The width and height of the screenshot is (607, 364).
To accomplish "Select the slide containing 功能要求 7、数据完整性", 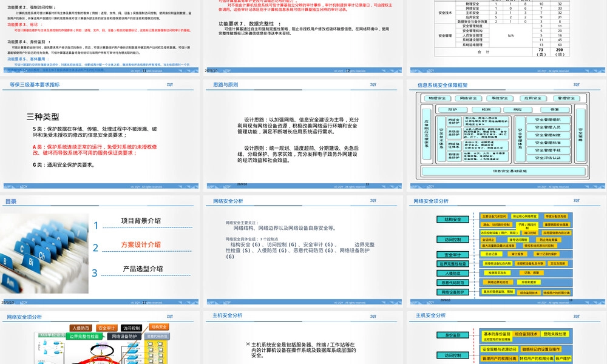I will pos(303,36).
